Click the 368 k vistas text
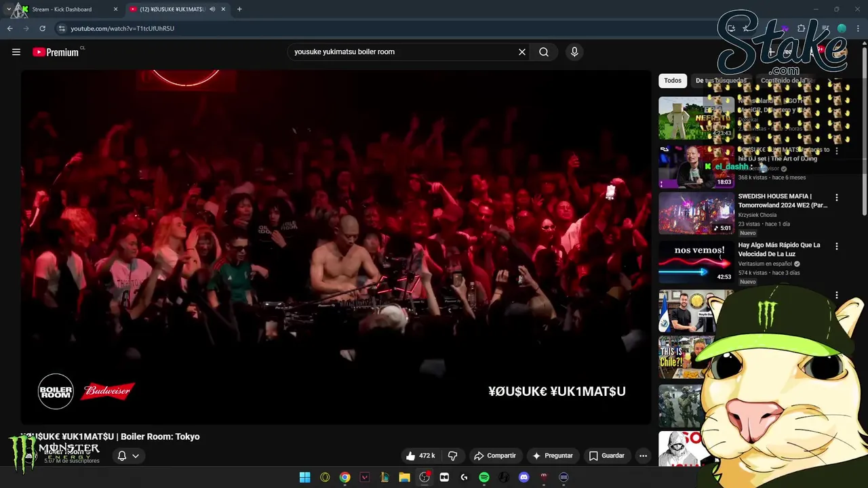Image resolution: width=868 pixels, height=488 pixels. pos(753,178)
